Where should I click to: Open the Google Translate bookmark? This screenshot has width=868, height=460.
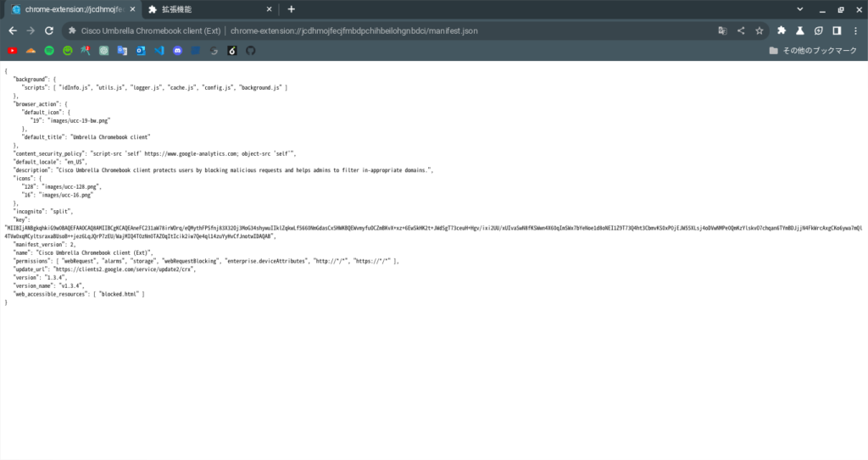[x=122, y=51]
